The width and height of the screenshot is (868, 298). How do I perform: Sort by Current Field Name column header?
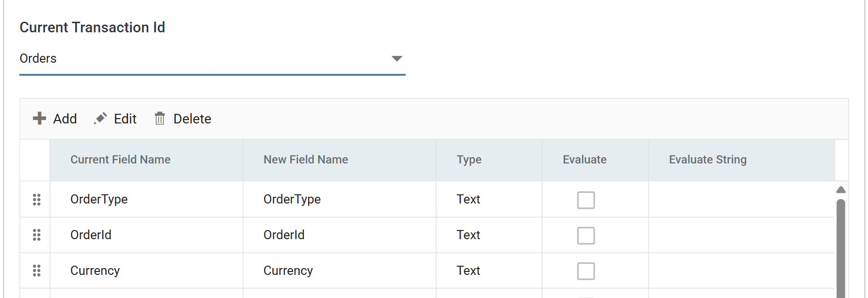(x=146, y=160)
